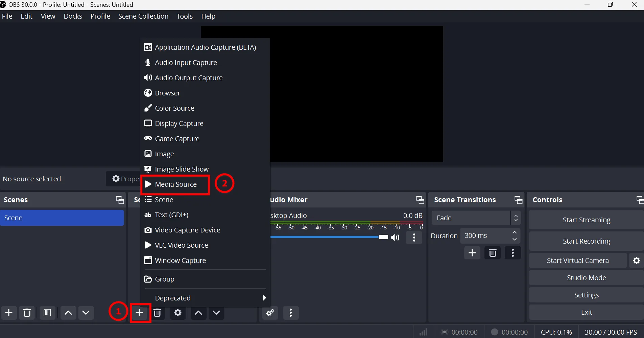The height and width of the screenshot is (338, 644).
Task: Decrease transition duration with down arrow
Action: (515, 239)
